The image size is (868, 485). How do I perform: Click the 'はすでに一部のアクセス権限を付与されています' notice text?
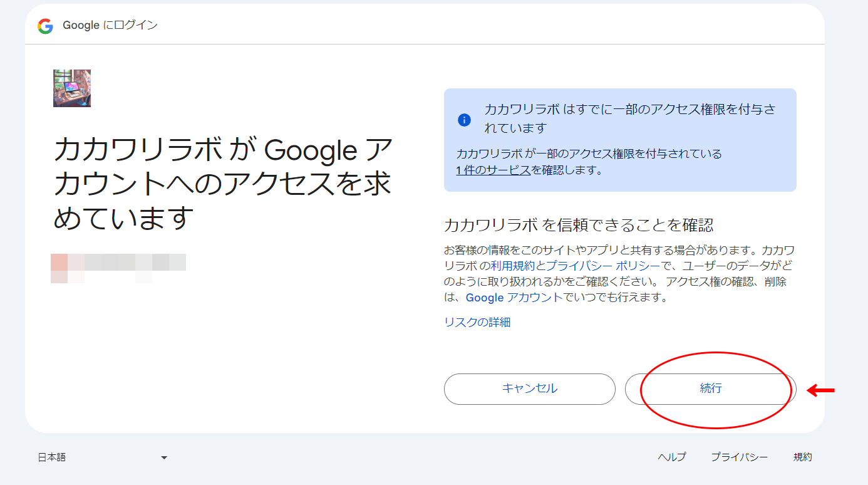(630, 118)
